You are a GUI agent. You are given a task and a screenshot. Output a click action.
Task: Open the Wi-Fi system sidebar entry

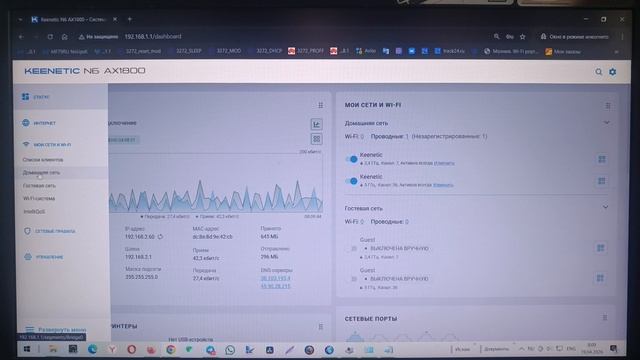coord(39,198)
